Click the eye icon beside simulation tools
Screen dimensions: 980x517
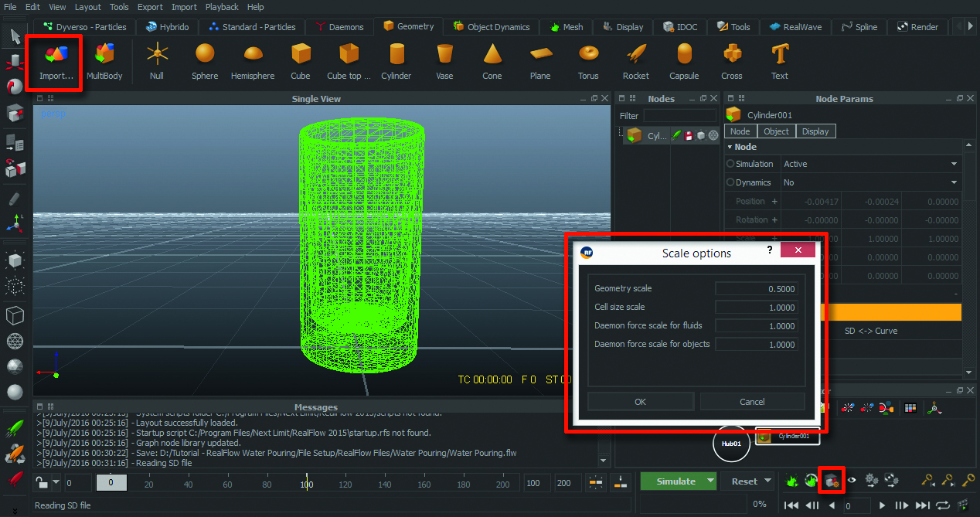pos(851,481)
